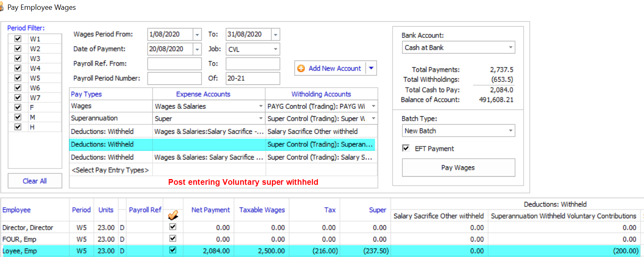This screenshot has width=644, height=257.
Task: Click the Payroll Period Number field
Action: point(174,78)
